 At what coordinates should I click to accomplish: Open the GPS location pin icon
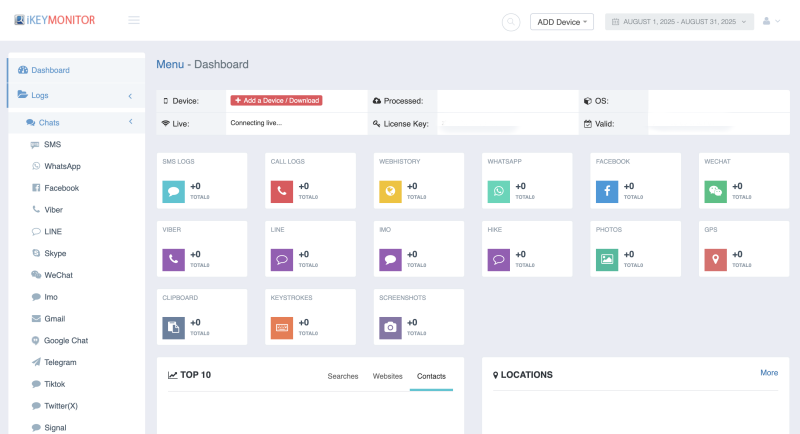[715, 260]
